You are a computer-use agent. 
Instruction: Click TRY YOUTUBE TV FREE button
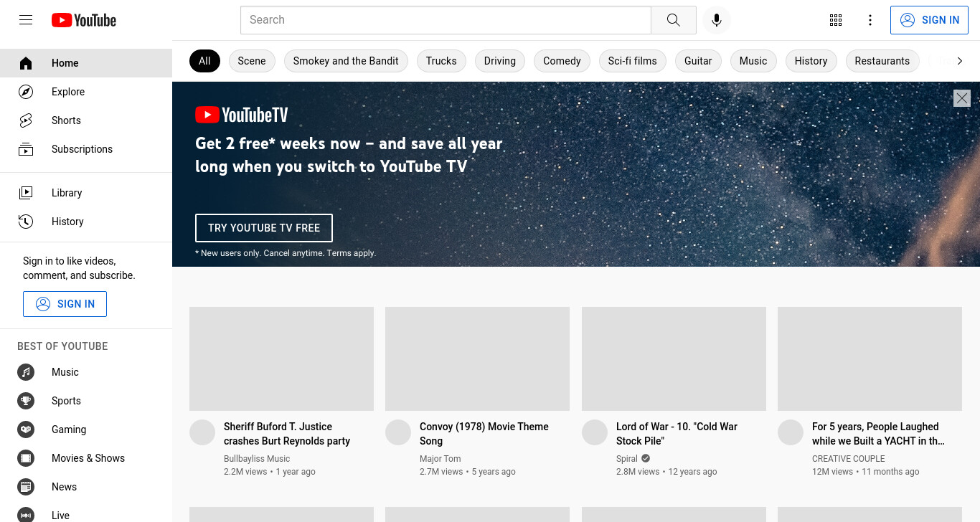coord(264,228)
